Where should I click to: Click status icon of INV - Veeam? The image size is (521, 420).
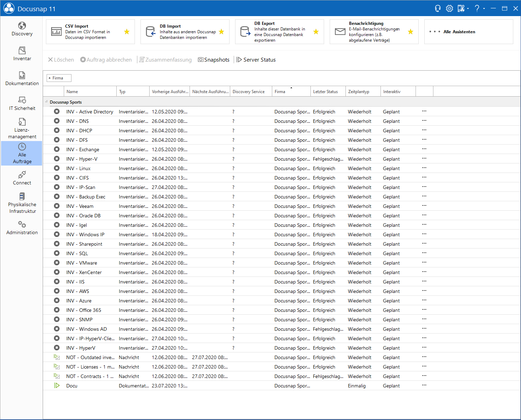point(57,206)
